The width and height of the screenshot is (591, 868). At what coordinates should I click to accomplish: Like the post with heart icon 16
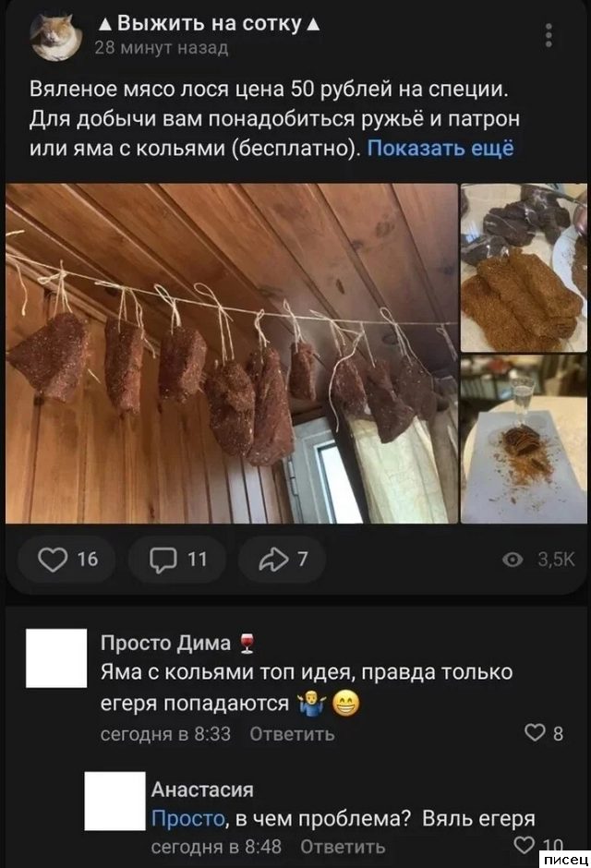pyautogui.click(x=67, y=559)
